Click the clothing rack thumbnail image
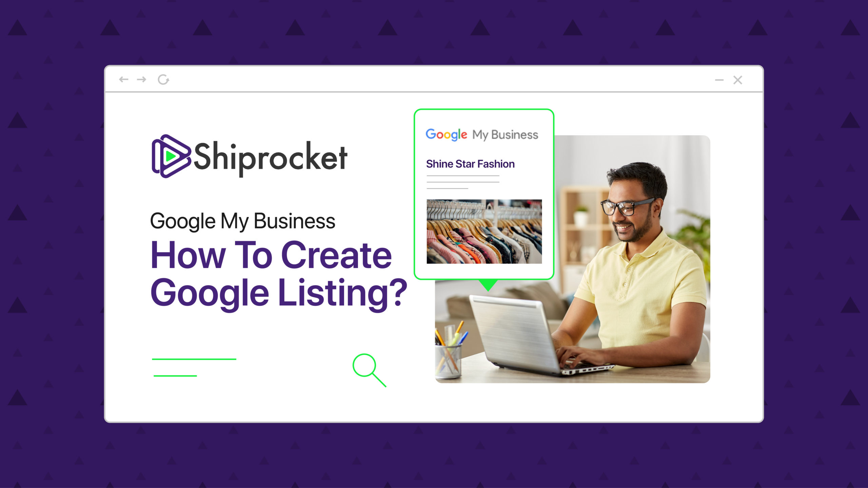Image resolution: width=868 pixels, height=488 pixels. pos(485,229)
